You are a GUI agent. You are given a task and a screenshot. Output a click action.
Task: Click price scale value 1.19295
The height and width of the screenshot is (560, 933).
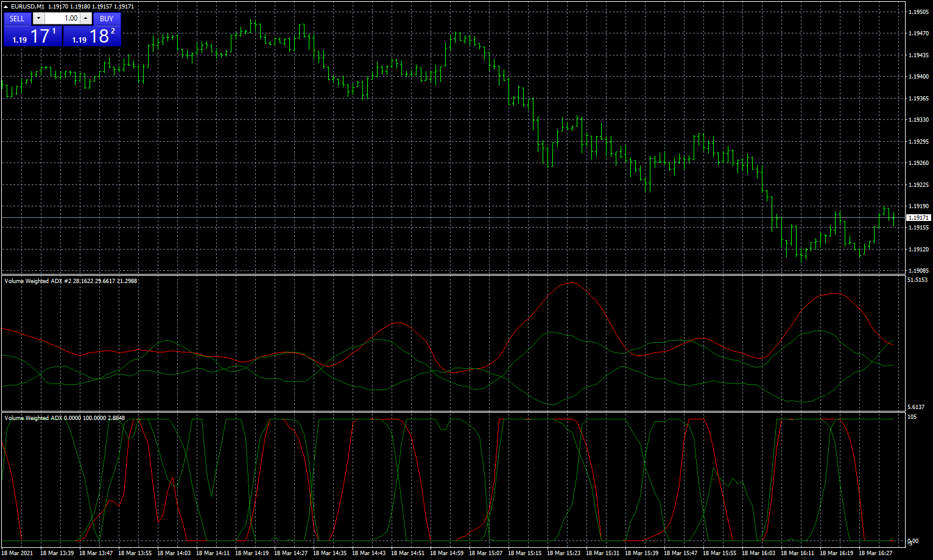(x=918, y=142)
